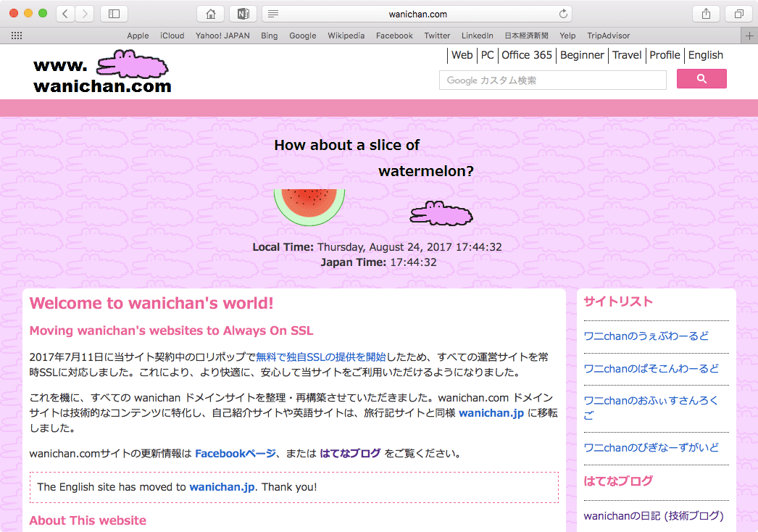Open 無料で独自SSLの提供を開始 link
This screenshot has width=758, height=532.
(x=320, y=357)
